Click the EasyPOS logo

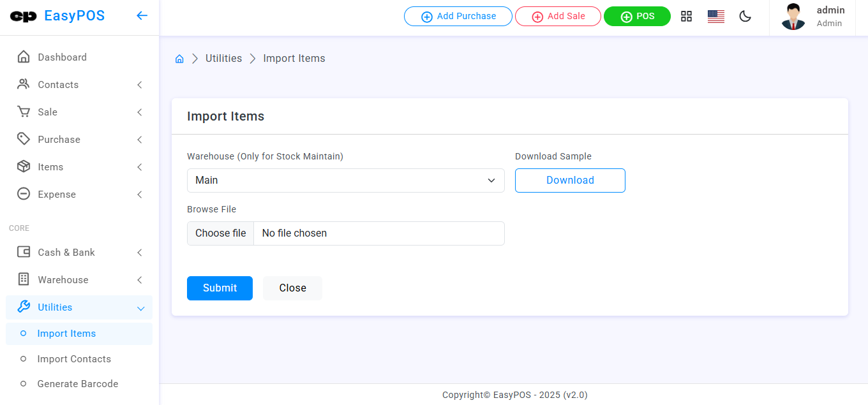tap(57, 17)
